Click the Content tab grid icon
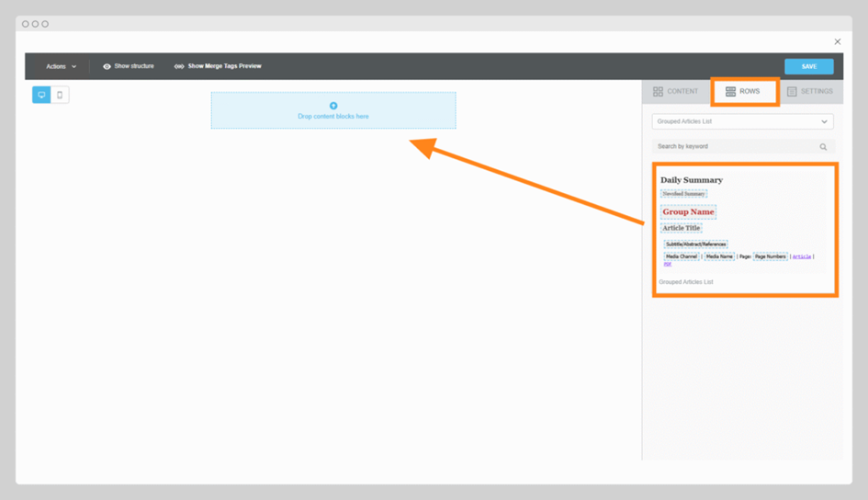 [658, 92]
